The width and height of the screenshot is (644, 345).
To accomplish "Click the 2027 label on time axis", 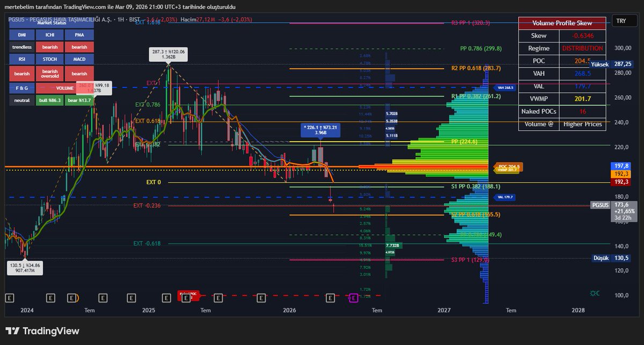I will coord(444,311).
